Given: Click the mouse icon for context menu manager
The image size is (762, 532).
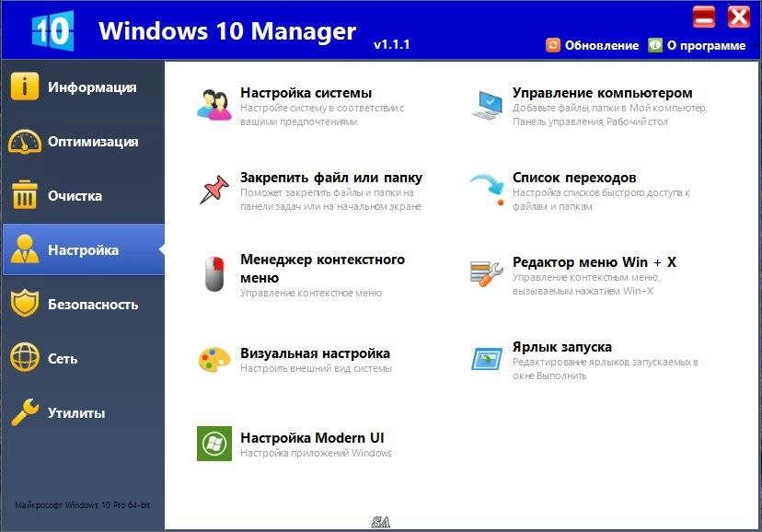Looking at the screenshot, I should pyautogui.click(x=214, y=274).
